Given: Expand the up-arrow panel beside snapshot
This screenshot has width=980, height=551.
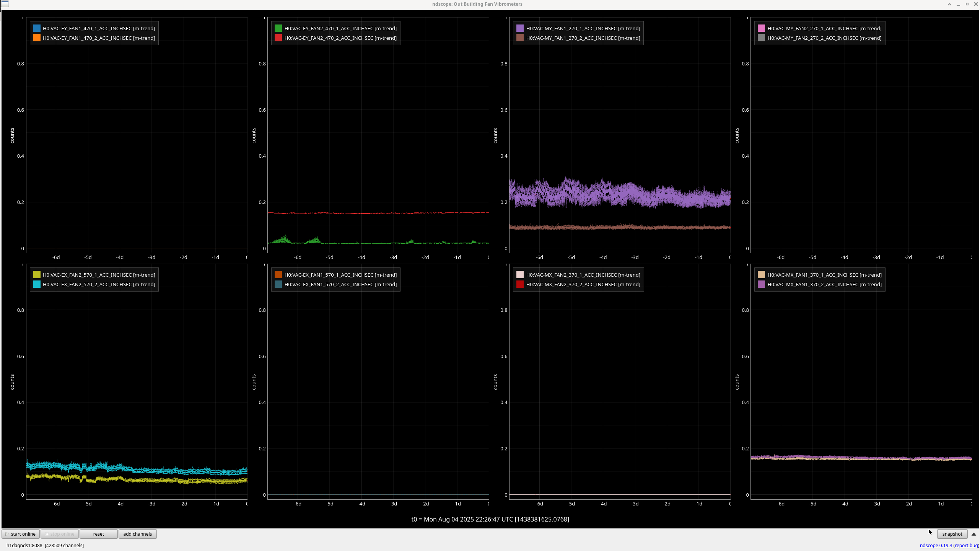Looking at the screenshot, I should coord(974,534).
